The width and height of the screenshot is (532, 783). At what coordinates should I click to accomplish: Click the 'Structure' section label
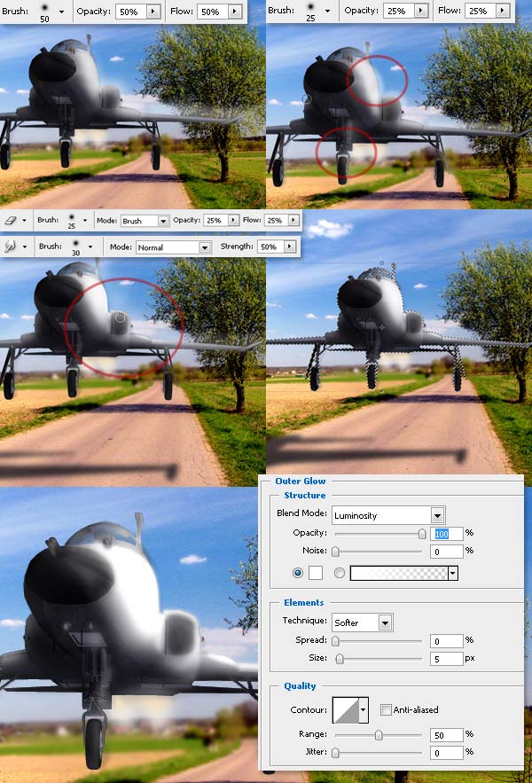pos(305,496)
